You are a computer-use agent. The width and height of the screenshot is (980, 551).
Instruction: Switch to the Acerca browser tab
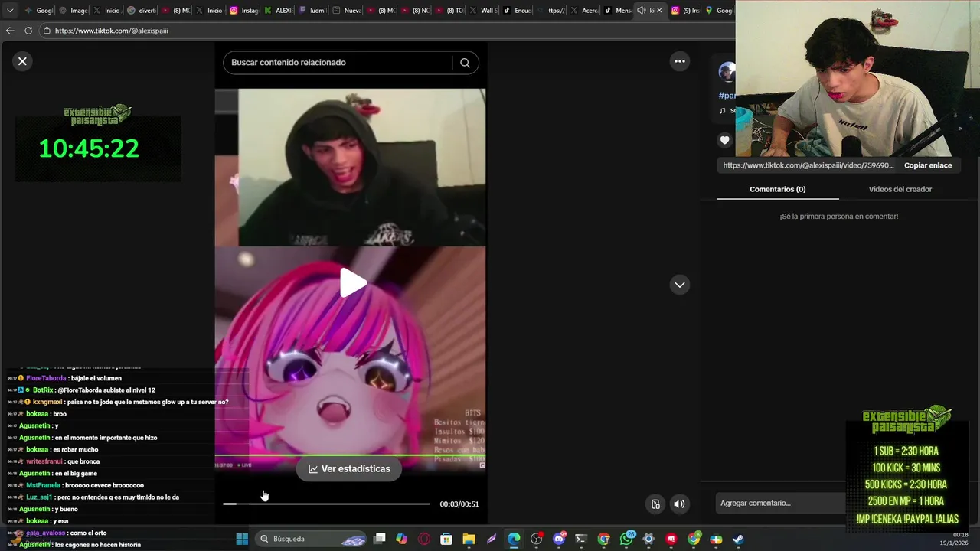click(x=586, y=11)
